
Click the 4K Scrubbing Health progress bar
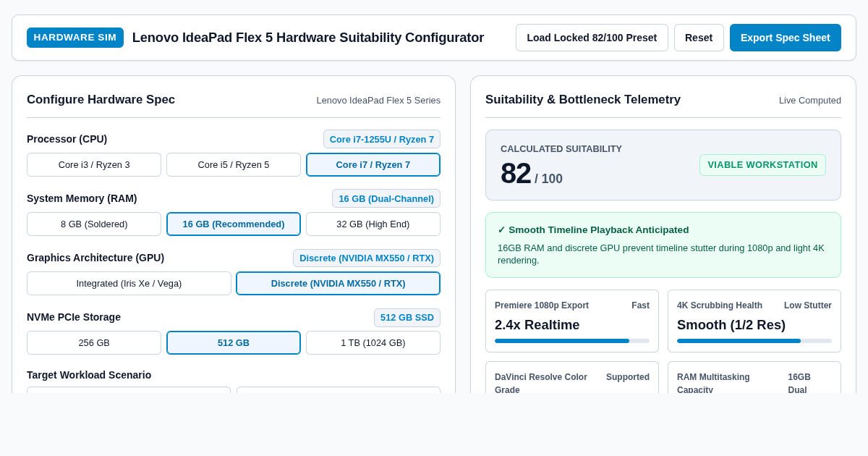point(754,341)
